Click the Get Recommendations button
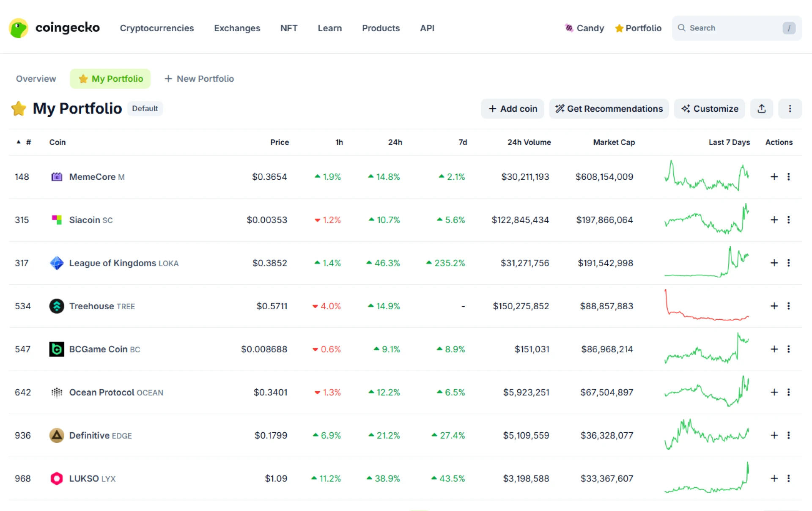 [x=609, y=109]
